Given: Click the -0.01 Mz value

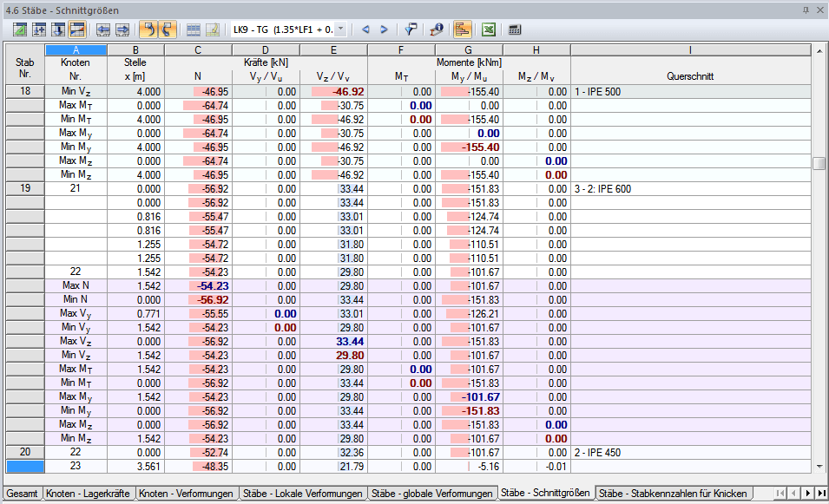Looking at the screenshot, I should tap(536, 466).
